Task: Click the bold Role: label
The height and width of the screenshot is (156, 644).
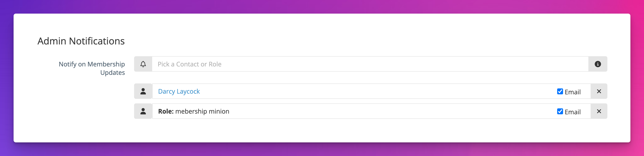Action: coord(166,111)
